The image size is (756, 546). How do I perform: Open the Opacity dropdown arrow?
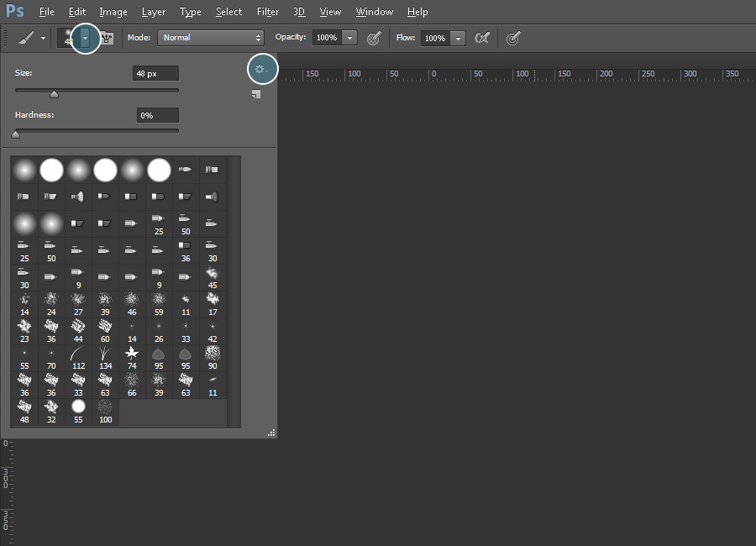350,38
